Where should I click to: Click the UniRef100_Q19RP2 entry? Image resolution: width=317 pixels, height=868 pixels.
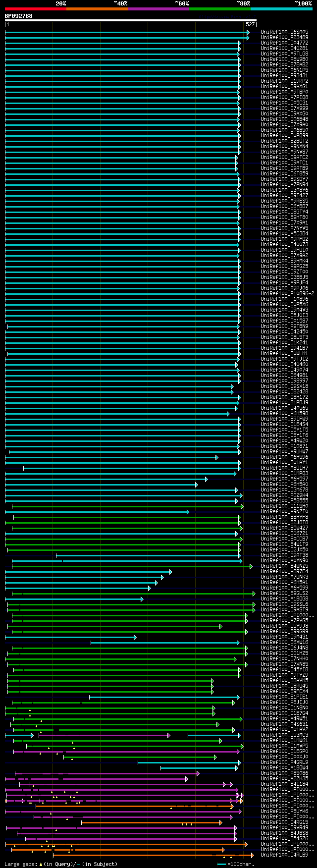pyautogui.click(x=284, y=81)
